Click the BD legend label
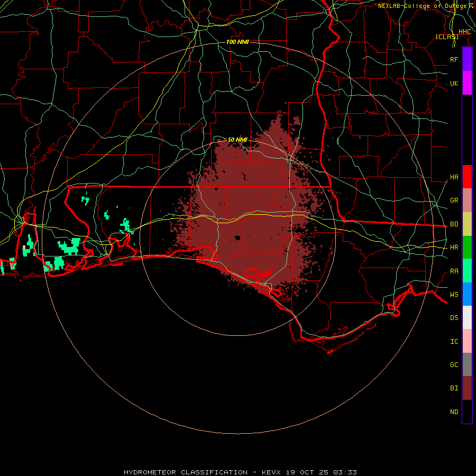The width and height of the screenshot is (476, 476). [x=454, y=224]
